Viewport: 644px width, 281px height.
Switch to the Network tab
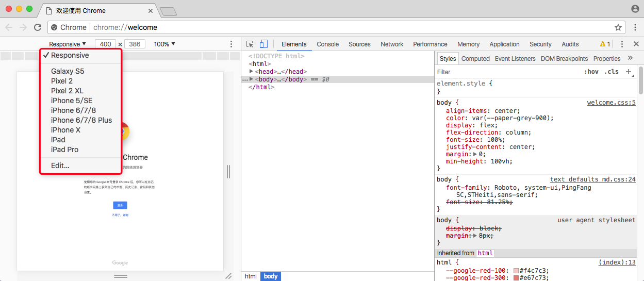[x=392, y=44]
